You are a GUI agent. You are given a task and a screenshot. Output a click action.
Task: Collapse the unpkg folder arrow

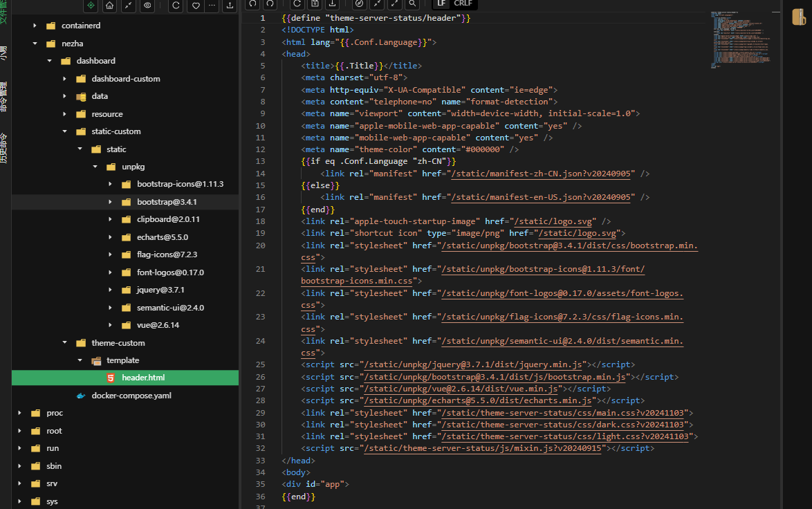click(x=95, y=167)
